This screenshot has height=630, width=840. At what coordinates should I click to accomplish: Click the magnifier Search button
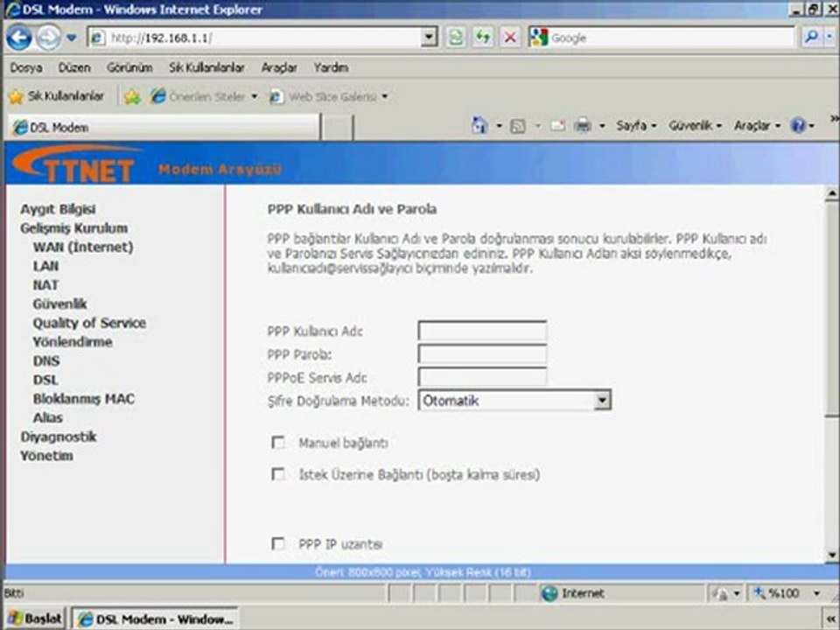click(811, 38)
